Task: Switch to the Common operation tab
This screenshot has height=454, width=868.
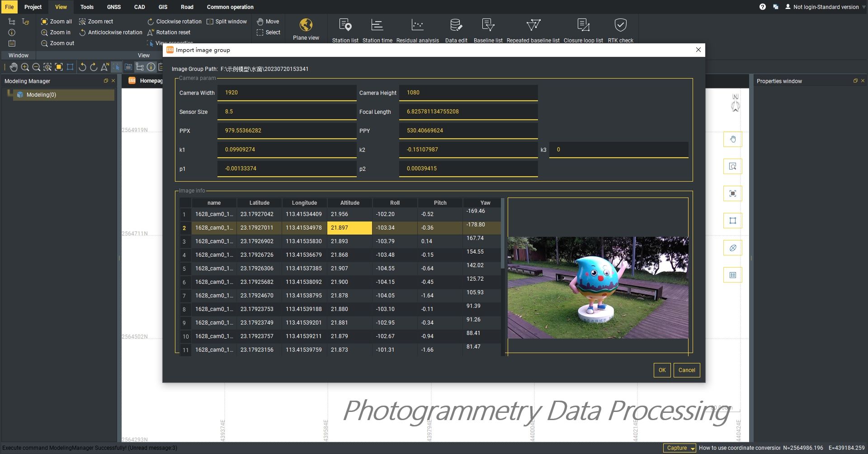Action: 230,7
